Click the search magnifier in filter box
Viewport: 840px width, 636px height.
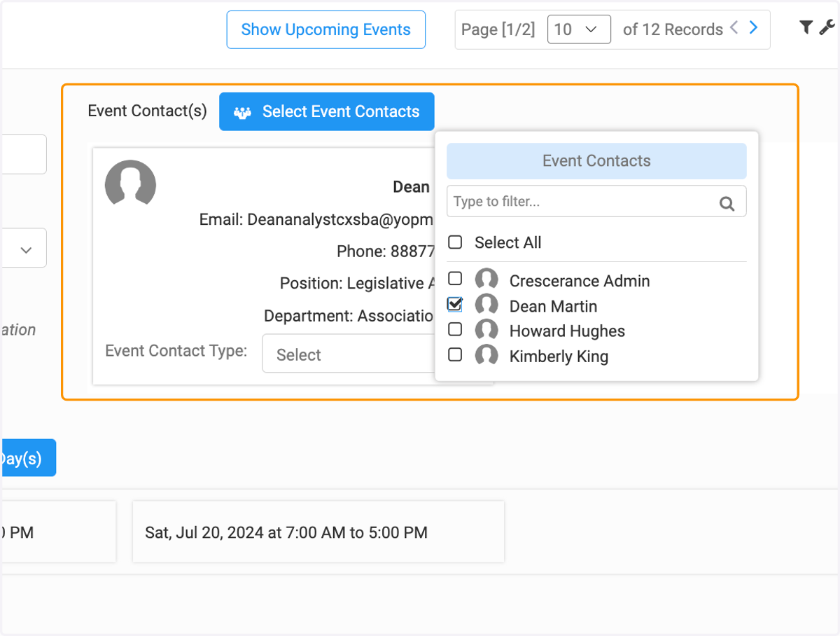[x=727, y=204]
